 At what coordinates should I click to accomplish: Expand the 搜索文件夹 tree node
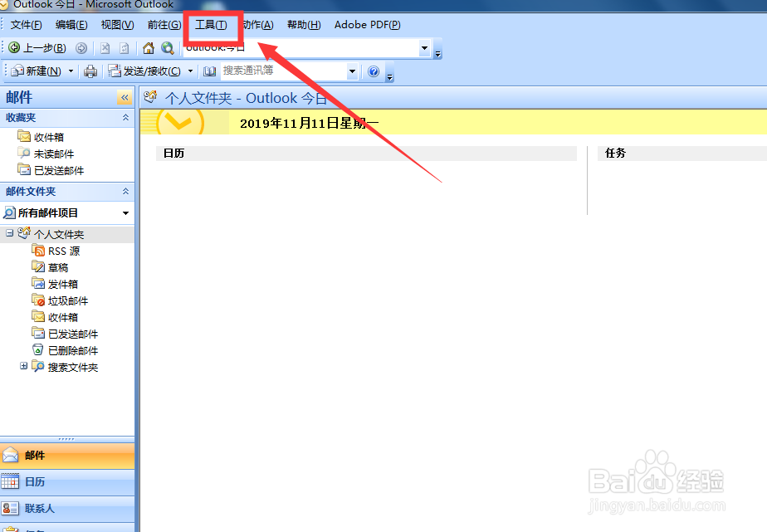coord(23,366)
